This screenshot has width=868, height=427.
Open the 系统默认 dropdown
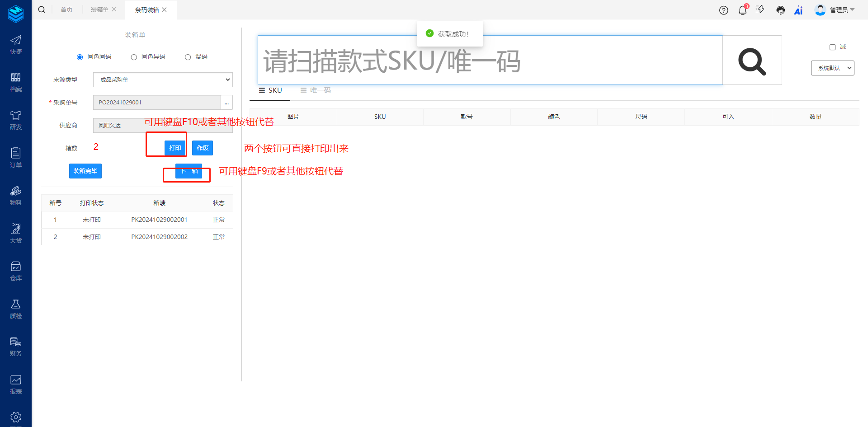pyautogui.click(x=832, y=68)
